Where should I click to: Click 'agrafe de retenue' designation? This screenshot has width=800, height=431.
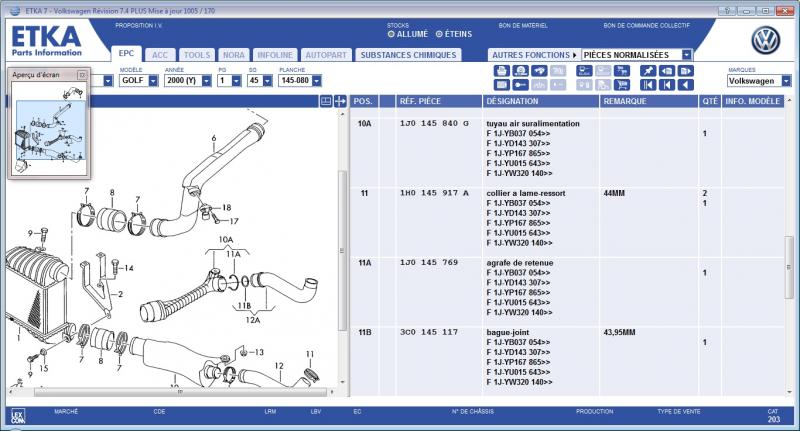pos(519,263)
